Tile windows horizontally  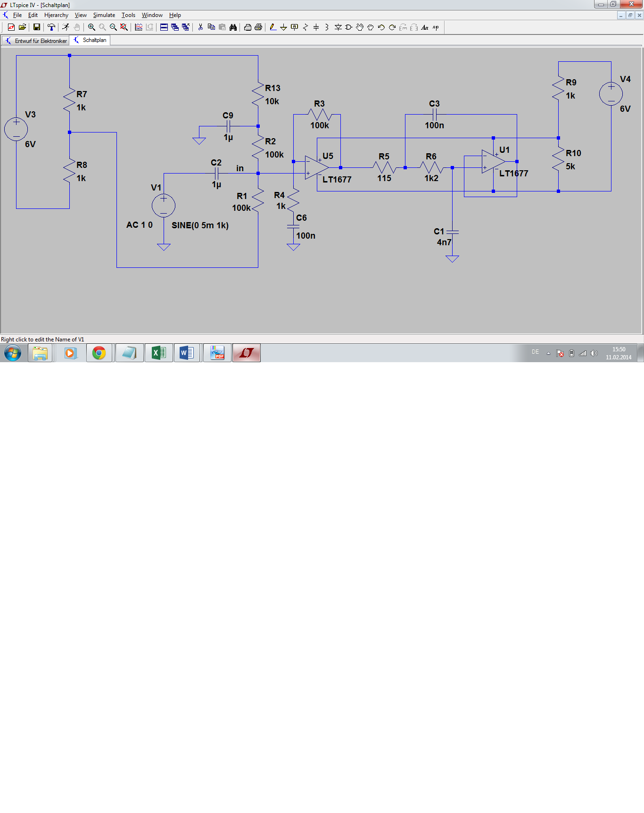[x=164, y=27]
